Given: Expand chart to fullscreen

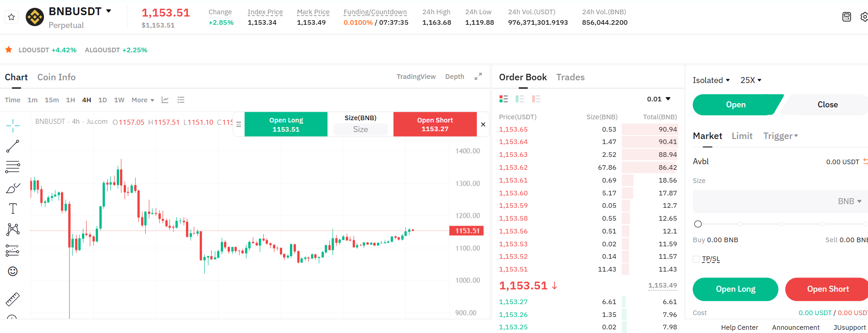Looking at the screenshot, I should click(x=478, y=77).
